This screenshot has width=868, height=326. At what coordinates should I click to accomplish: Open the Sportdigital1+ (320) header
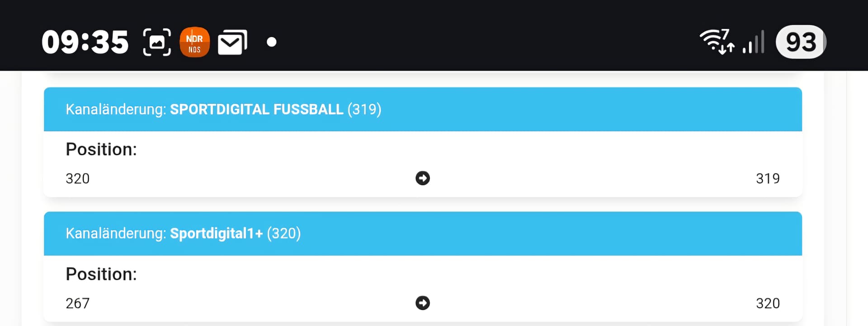(423, 234)
